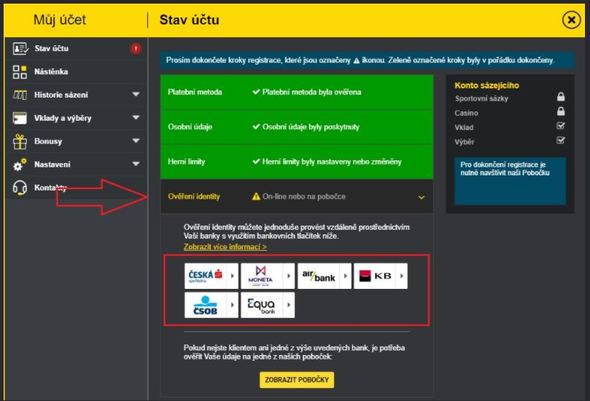Close the Můj účet dialog with X
590x401 pixels.
pyautogui.click(x=571, y=20)
